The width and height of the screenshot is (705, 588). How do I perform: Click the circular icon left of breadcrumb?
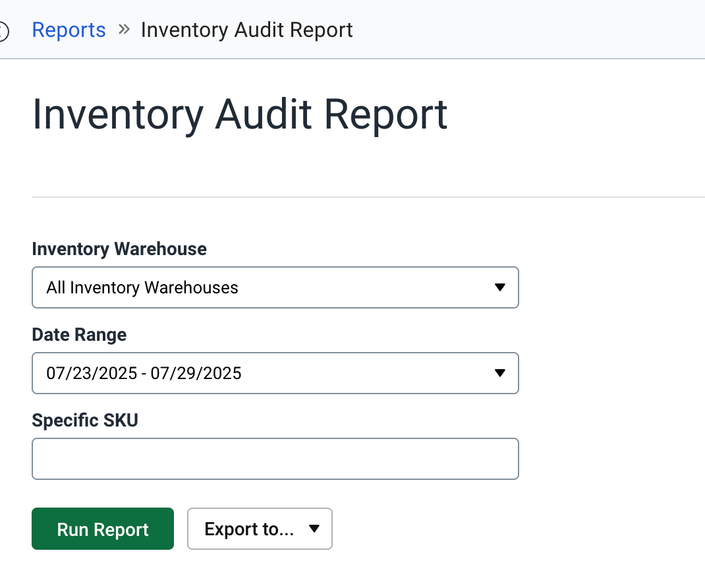tap(3, 30)
